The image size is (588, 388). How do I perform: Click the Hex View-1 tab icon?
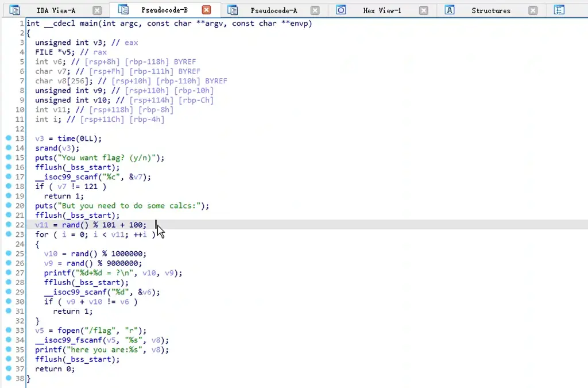[341, 10]
